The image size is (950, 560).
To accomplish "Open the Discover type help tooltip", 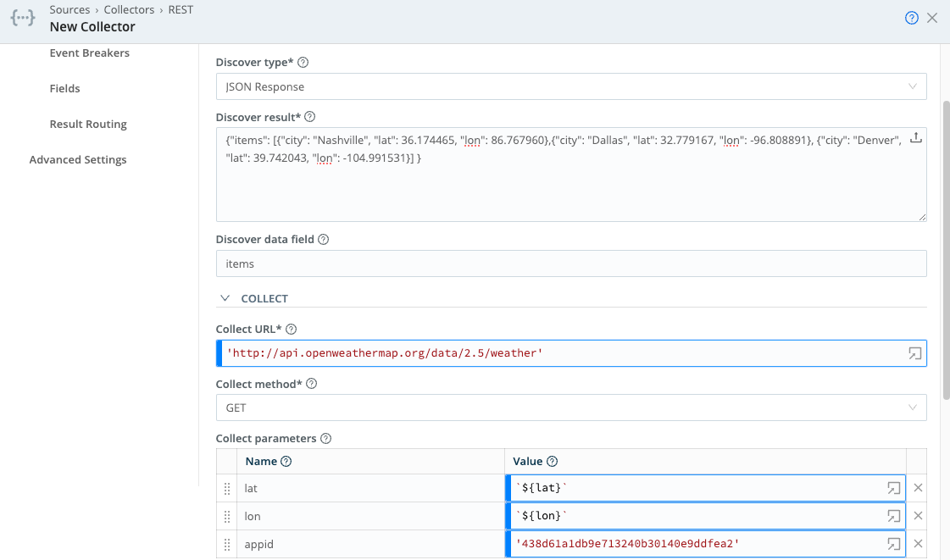I will tap(303, 62).
